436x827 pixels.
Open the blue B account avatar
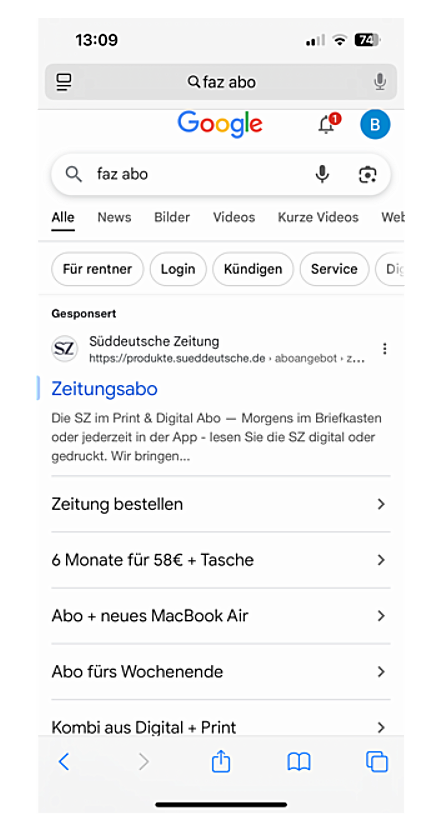[x=375, y=124]
